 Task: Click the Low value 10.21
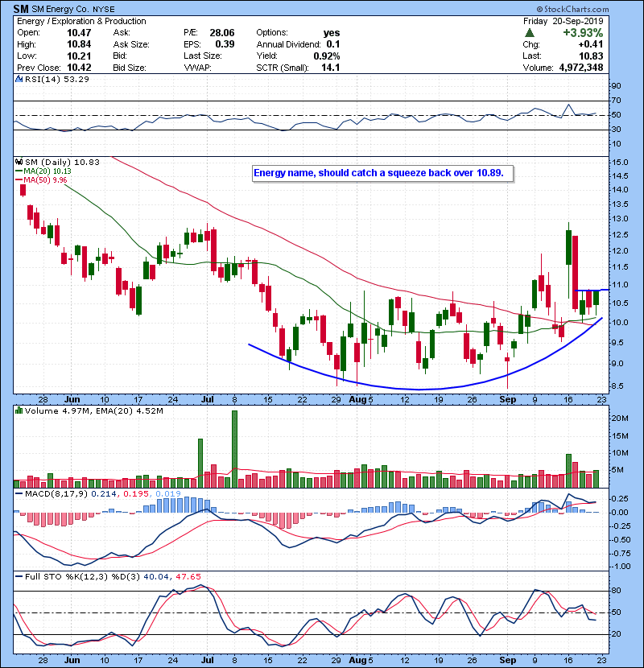pyautogui.click(x=79, y=56)
